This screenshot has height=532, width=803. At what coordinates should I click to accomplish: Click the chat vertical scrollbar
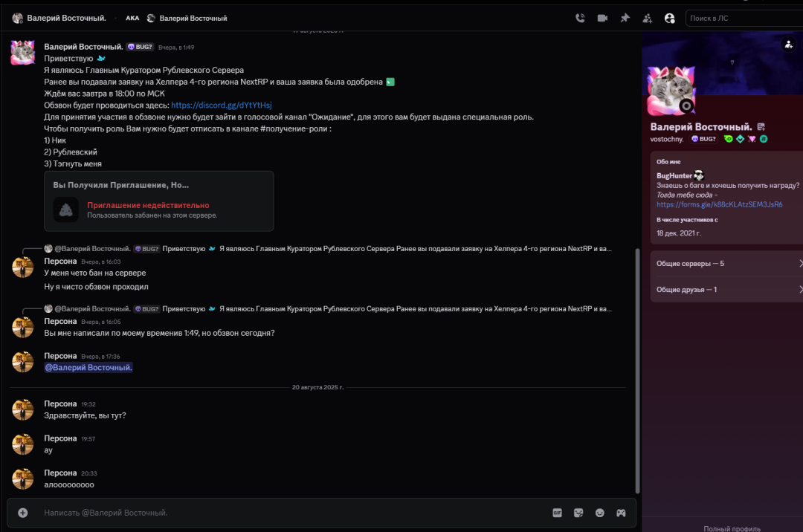click(638, 370)
